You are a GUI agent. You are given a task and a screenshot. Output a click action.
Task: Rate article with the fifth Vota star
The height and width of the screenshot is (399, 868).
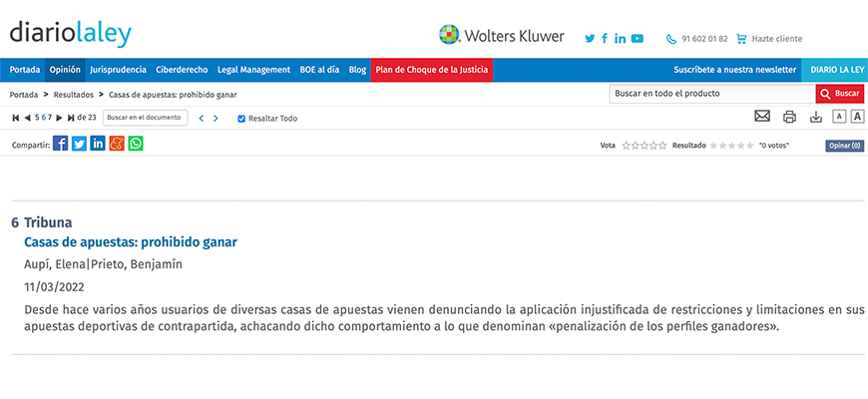pos(662,146)
